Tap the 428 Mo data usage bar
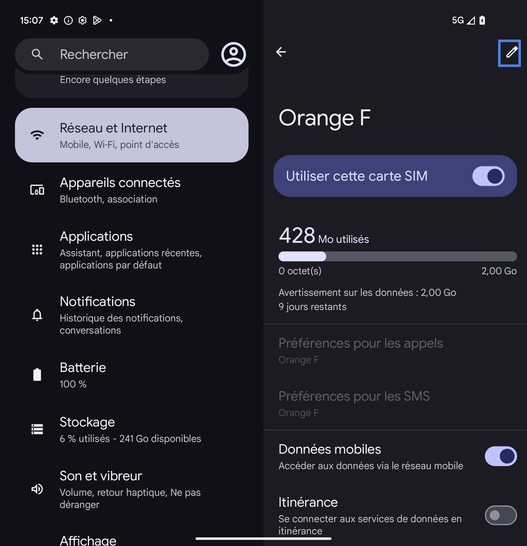527x546 pixels. (x=397, y=257)
